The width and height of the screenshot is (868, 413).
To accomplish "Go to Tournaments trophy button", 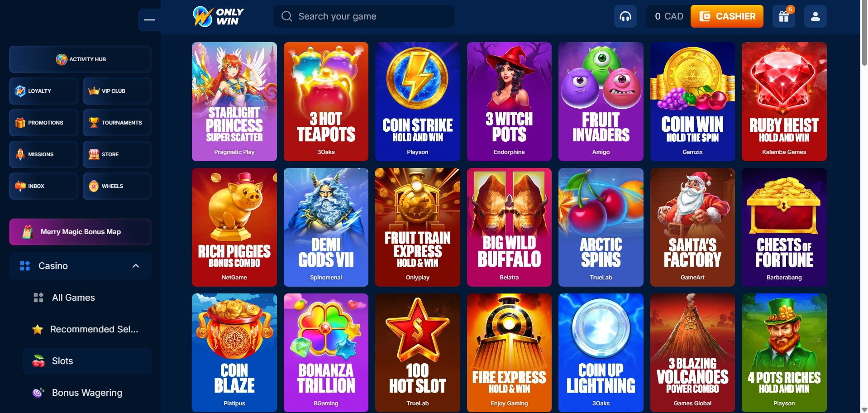I will [117, 123].
